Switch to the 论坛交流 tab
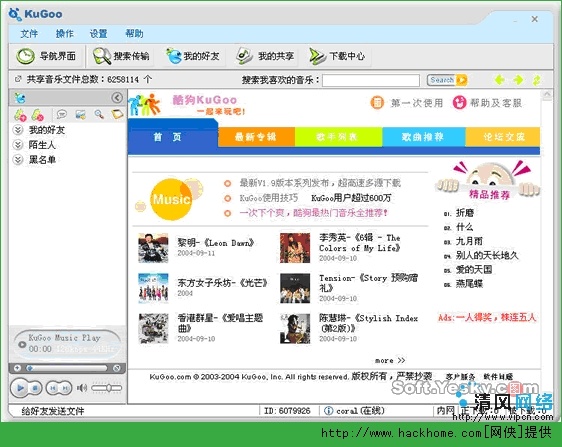The height and width of the screenshot is (447, 562). tap(503, 137)
